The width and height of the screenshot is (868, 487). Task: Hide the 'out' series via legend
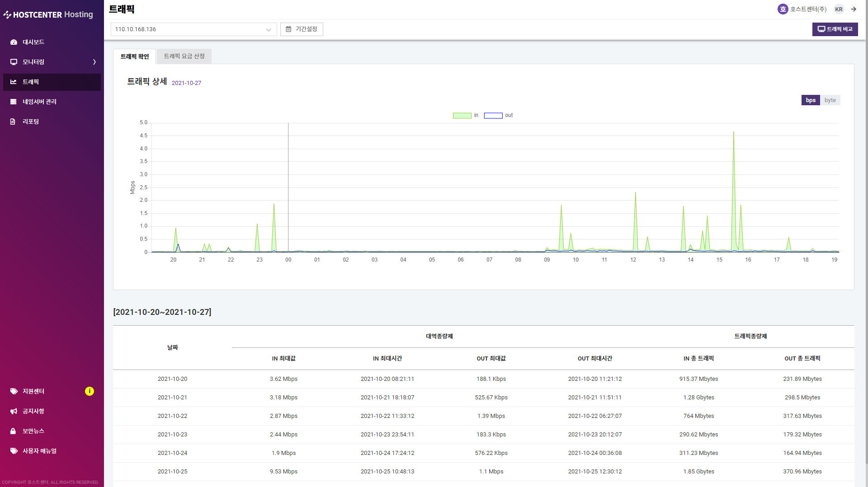[493, 116]
